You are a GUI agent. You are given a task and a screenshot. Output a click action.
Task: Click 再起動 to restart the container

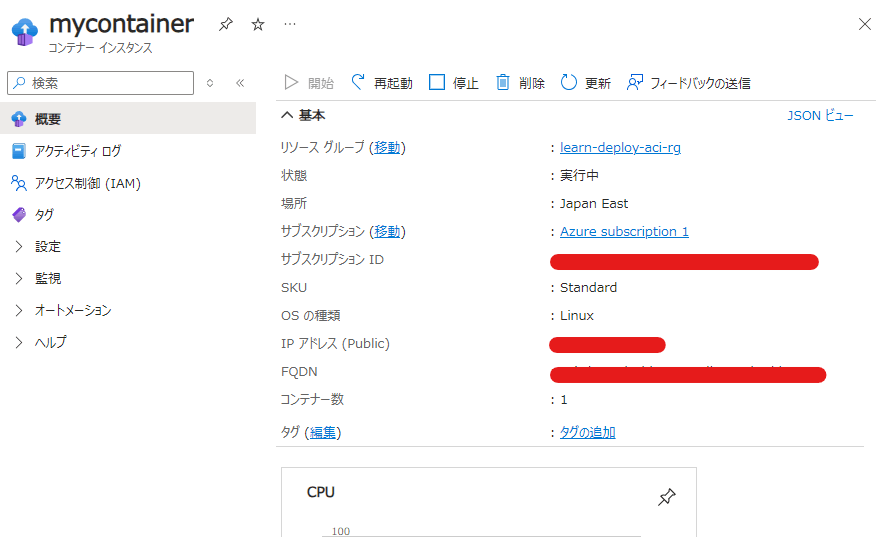382,83
